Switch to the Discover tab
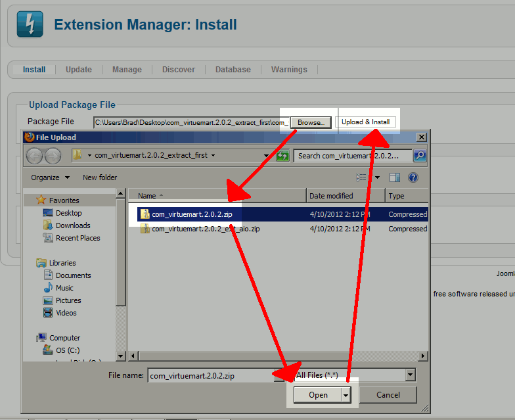515x420 pixels. click(x=179, y=70)
